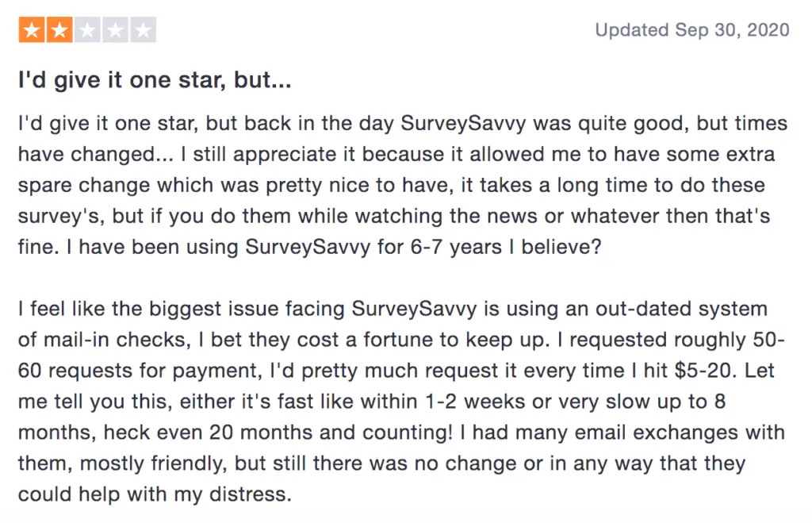
Task: Click 'SurveySavvy was quite good' in first line
Action: pos(545,123)
